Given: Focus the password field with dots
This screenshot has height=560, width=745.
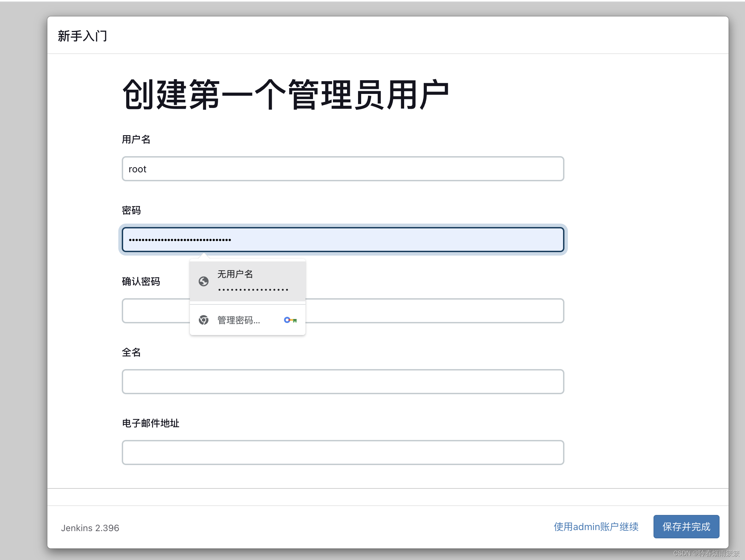Looking at the screenshot, I should coord(343,239).
